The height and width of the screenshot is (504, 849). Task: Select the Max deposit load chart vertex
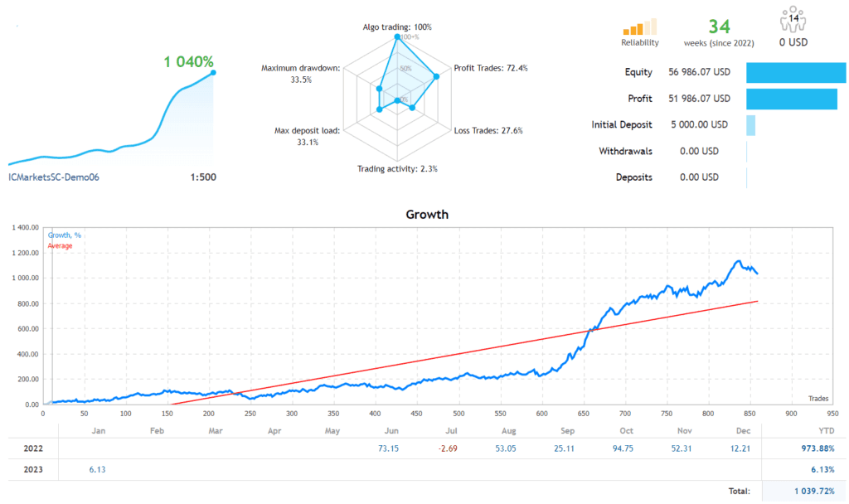(379, 109)
